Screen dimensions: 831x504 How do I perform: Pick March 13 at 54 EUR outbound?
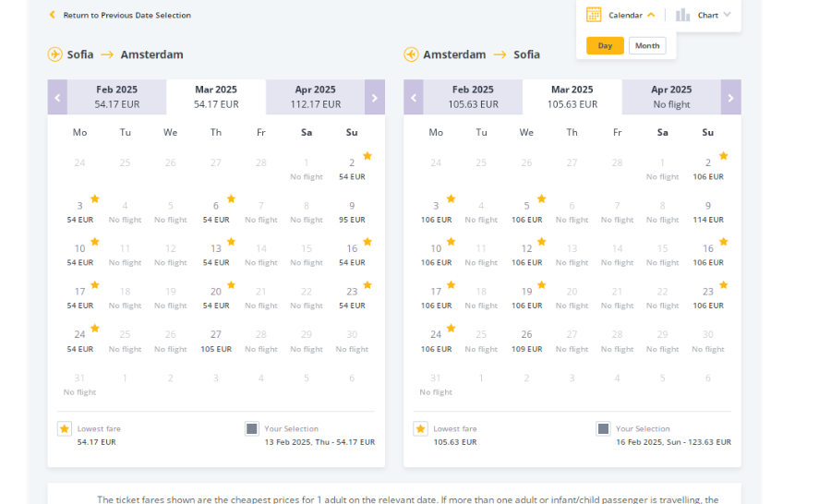coord(216,255)
